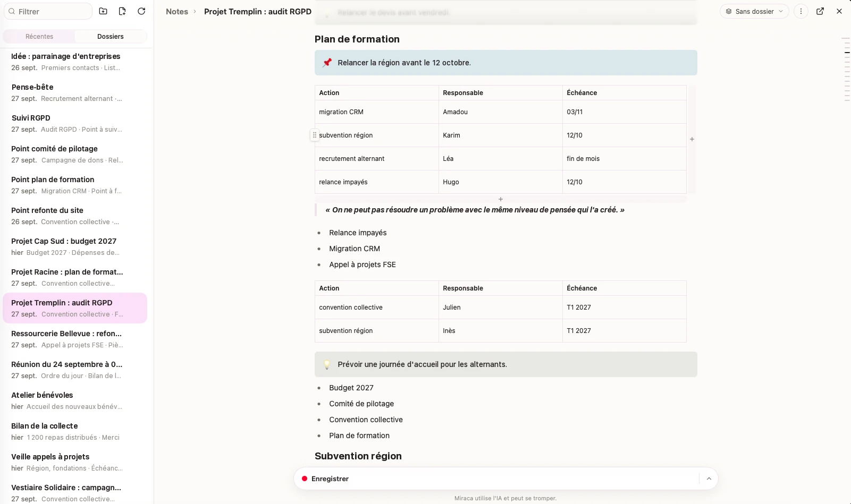Close the note panel
851x504 pixels.
coord(839,11)
